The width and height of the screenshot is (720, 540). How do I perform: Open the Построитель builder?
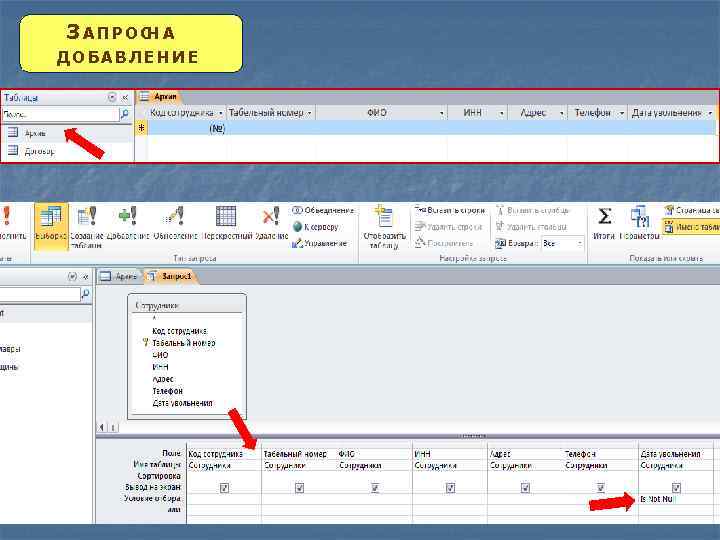pyautogui.click(x=444, y=243)
